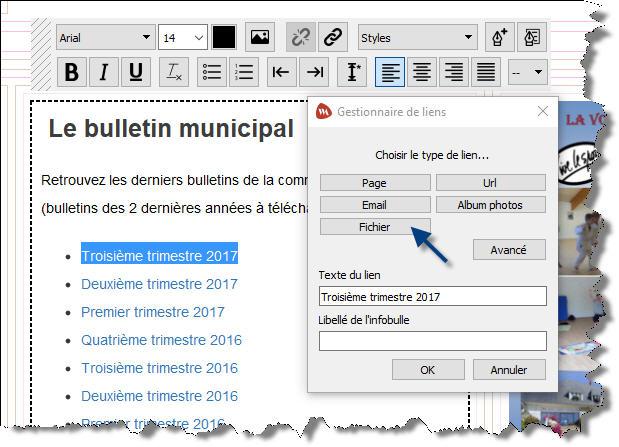
Task: Decrease the paragraph indent
Action: (x=281, y=72)
